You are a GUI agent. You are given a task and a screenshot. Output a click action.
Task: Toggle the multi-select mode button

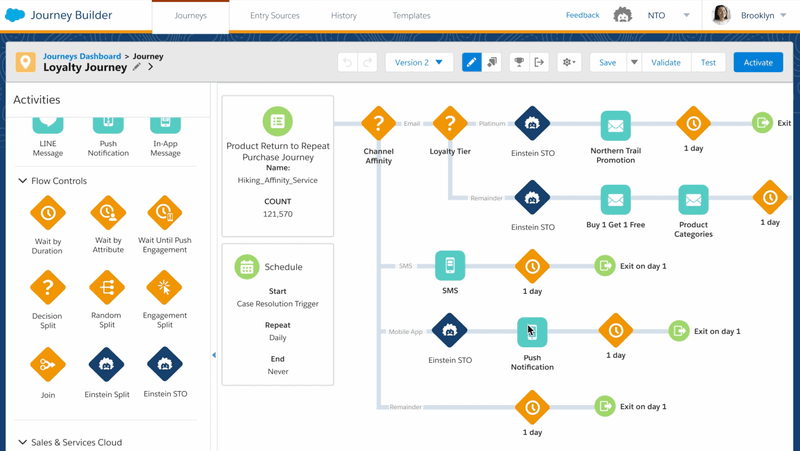click(492, 62)
